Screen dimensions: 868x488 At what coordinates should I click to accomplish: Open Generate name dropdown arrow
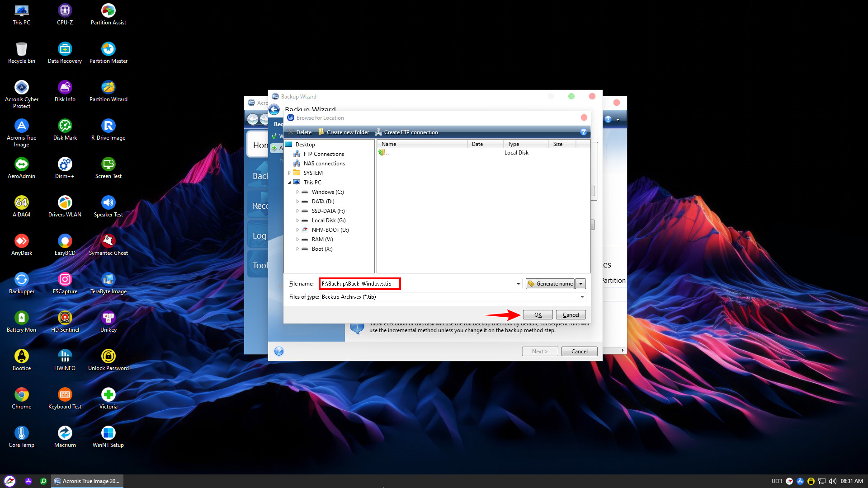580,284
